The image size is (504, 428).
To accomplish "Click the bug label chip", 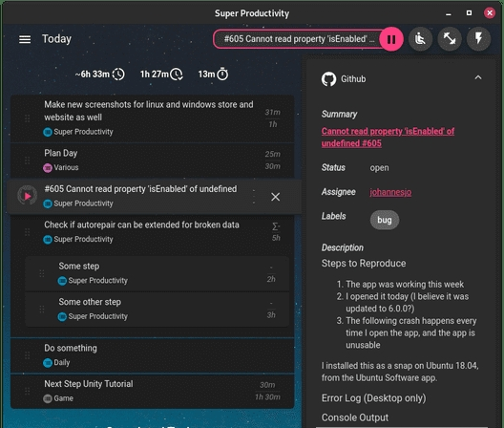I will (x=385, y=220).
